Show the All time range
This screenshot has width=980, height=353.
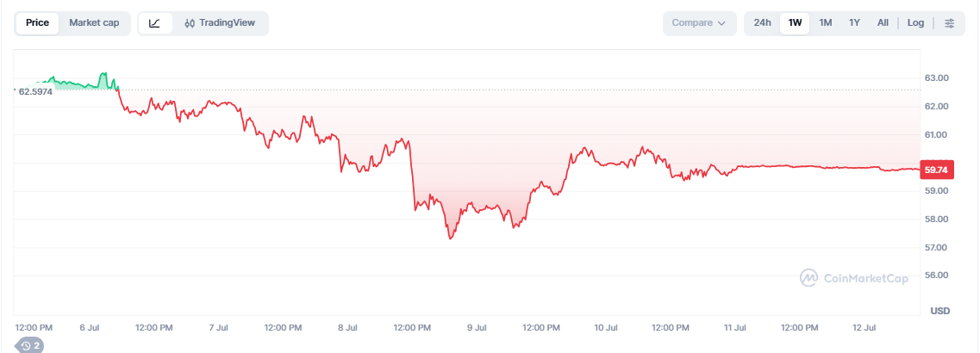click(x=883, y=23)
